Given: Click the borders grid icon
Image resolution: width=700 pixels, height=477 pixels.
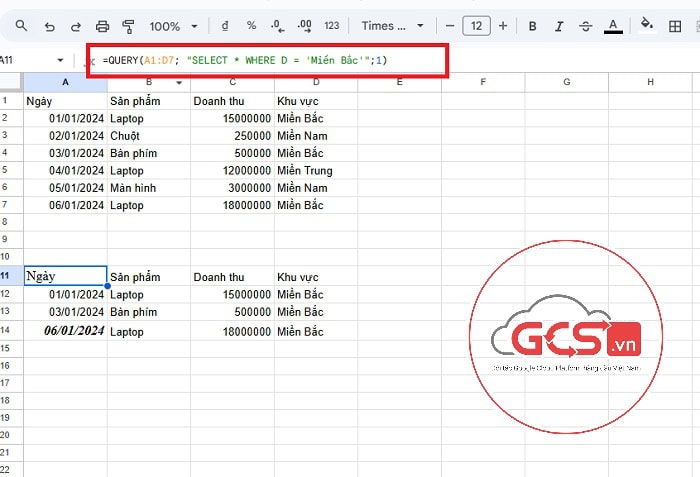Looking at the screenshot, I should click(x=675, y=26).
